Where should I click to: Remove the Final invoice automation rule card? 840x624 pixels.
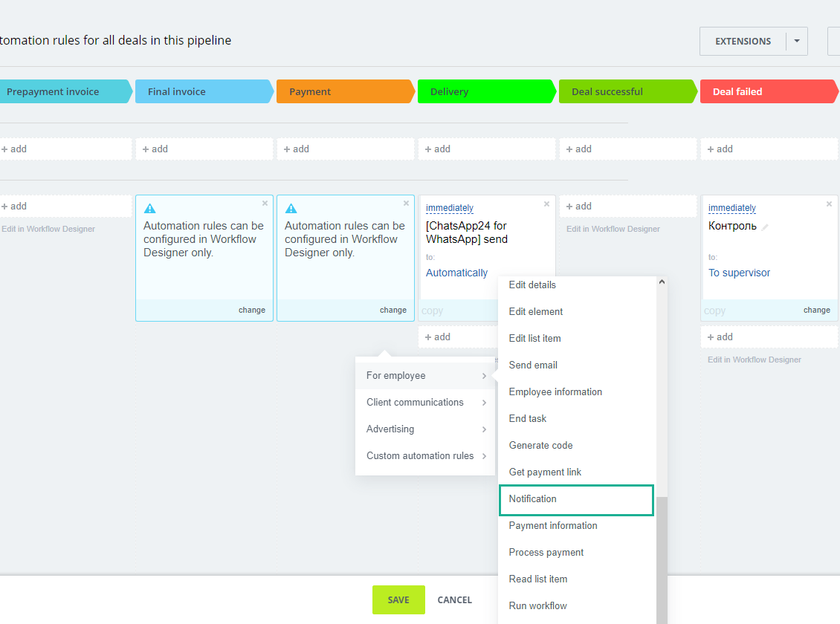pos(265,204)
